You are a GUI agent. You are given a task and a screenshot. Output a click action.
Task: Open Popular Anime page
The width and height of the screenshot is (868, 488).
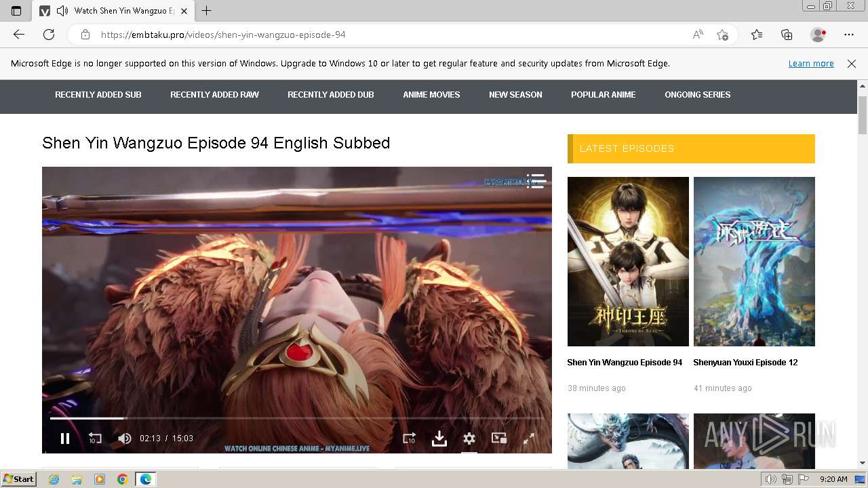tap(604, 95)
